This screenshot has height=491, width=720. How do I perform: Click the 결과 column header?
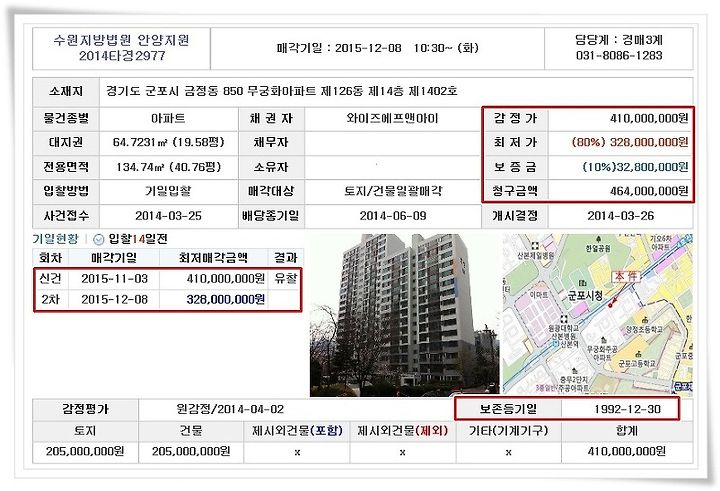point(285,258)
